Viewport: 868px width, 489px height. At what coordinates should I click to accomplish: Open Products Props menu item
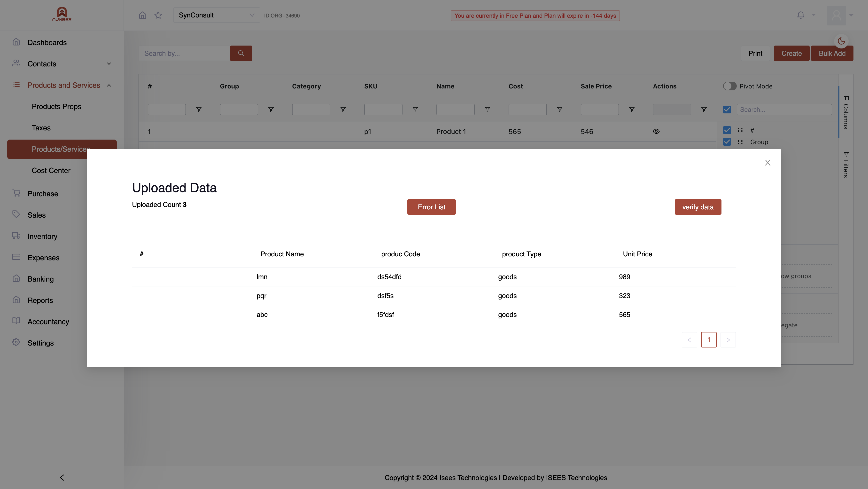pyautogui.click(x=57, y=107)
